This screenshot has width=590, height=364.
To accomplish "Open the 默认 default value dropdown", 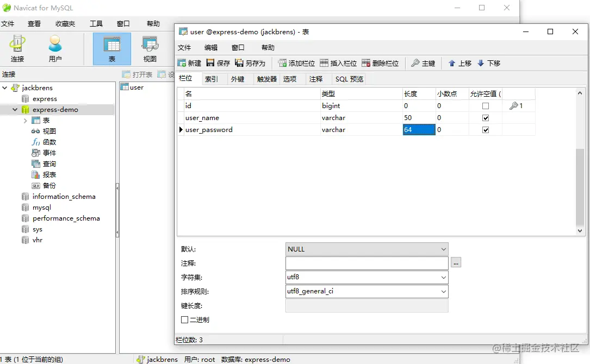I will 444,249.
